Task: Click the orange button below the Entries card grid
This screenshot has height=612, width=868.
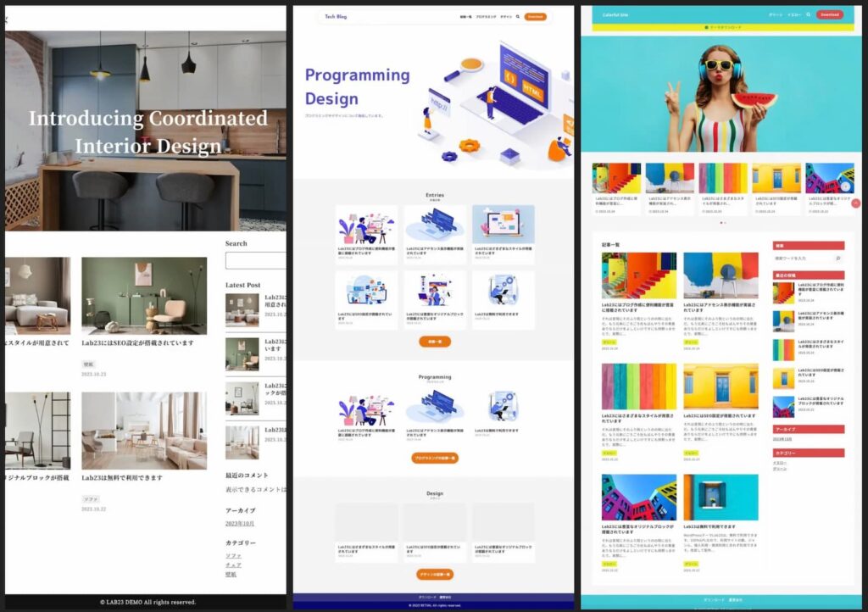Action: pos(435,342)
